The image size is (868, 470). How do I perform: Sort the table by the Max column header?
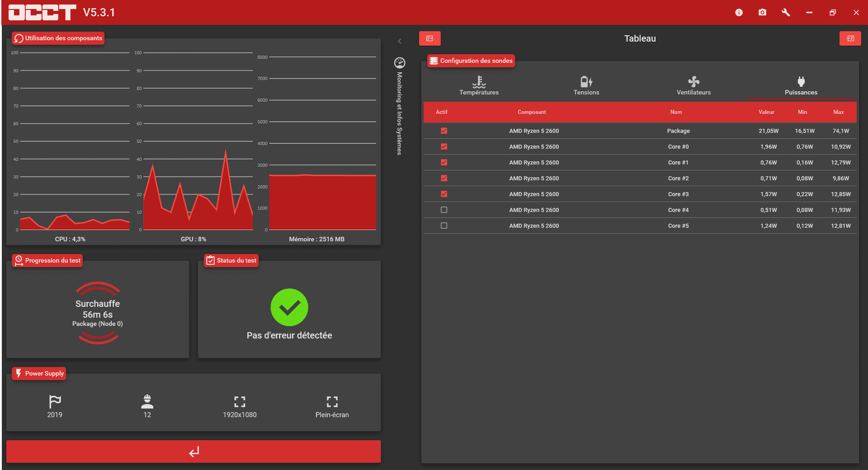838,112
